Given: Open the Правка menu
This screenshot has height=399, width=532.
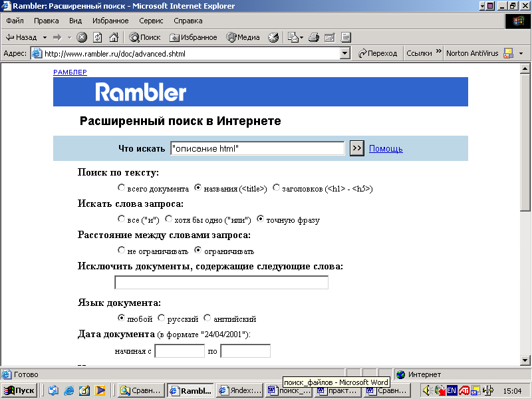Looking at the screenshot, I should pos(46,21).
